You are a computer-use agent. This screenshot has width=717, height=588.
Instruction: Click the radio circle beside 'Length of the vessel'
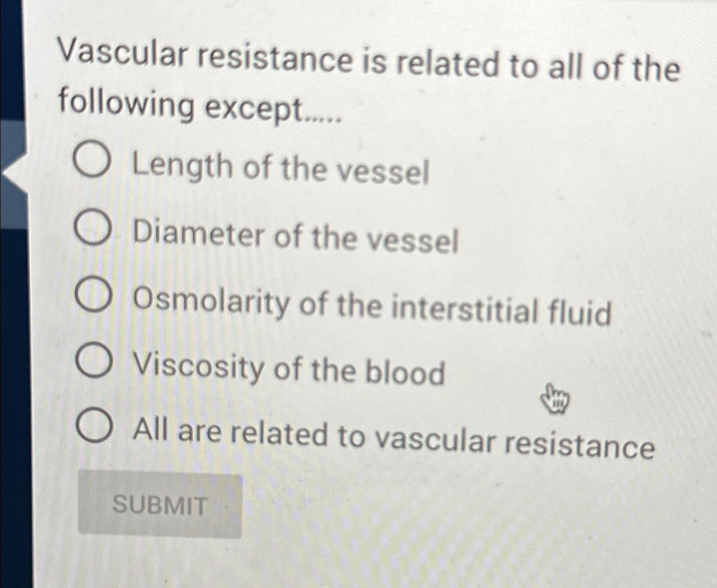point(93,161)
